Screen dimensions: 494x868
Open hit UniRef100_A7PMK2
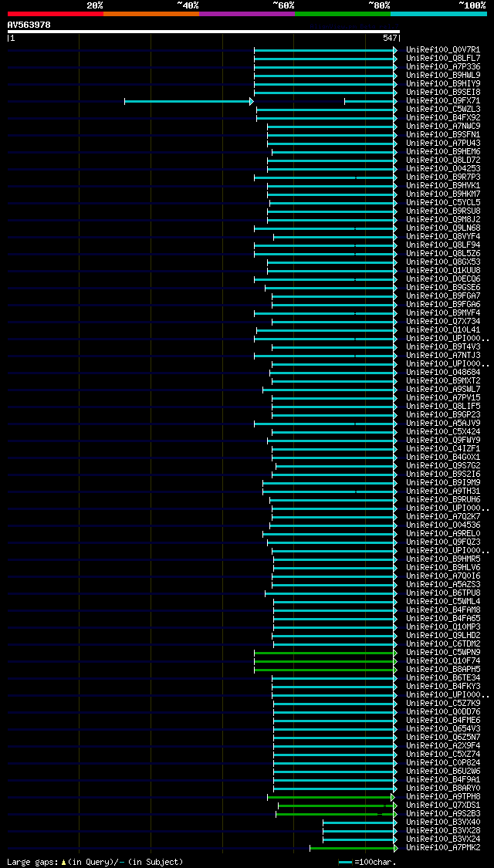point(443,847)
